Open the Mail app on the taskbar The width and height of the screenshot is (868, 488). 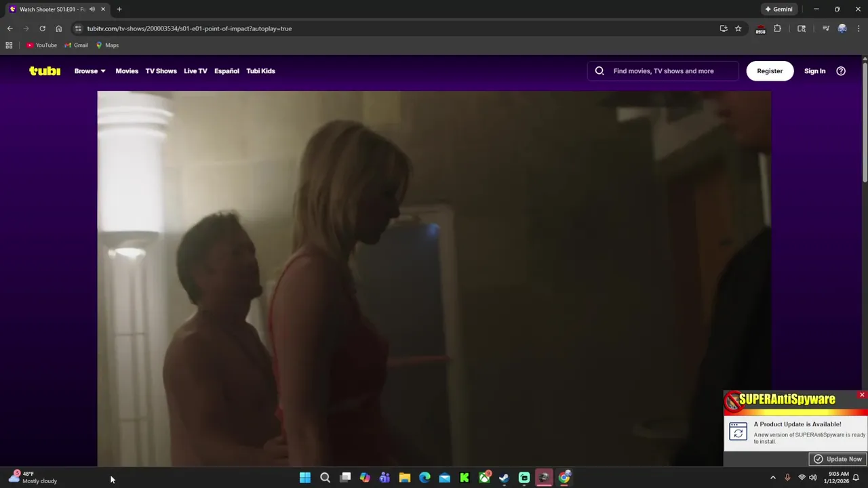pyautogui.click(x=445, y=478)
